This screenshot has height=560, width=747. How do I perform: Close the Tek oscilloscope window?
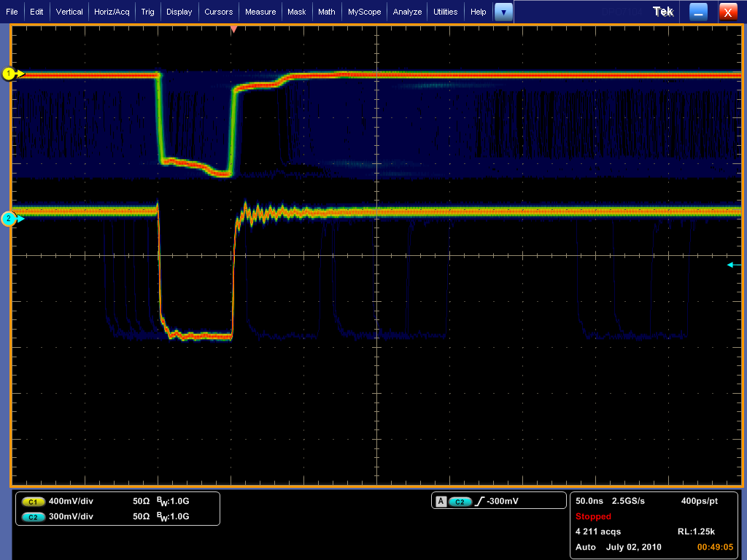coord(727,12)
